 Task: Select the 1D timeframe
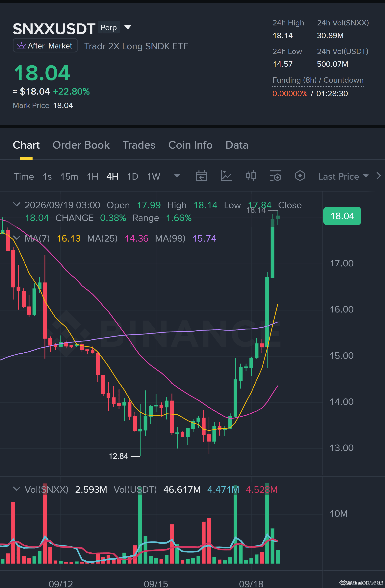[133, 176]
